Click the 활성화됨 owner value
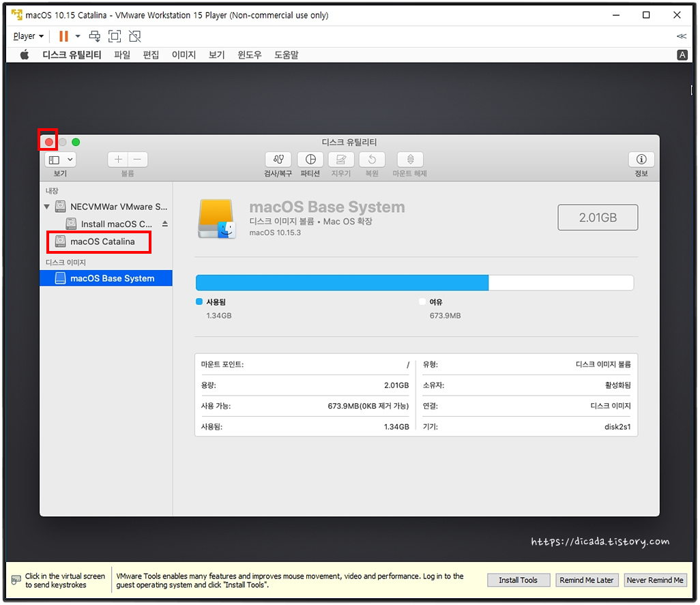Screen dimensions: 700x605 pyautogui.click(x=618, y=385)
